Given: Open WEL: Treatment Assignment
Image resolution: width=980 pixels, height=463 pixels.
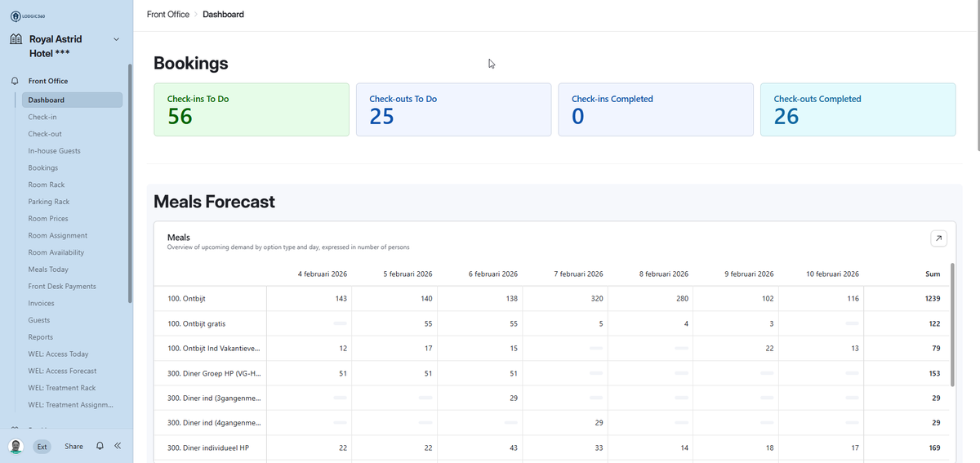Looking at the screenshot, I should [x=70, y=405].
